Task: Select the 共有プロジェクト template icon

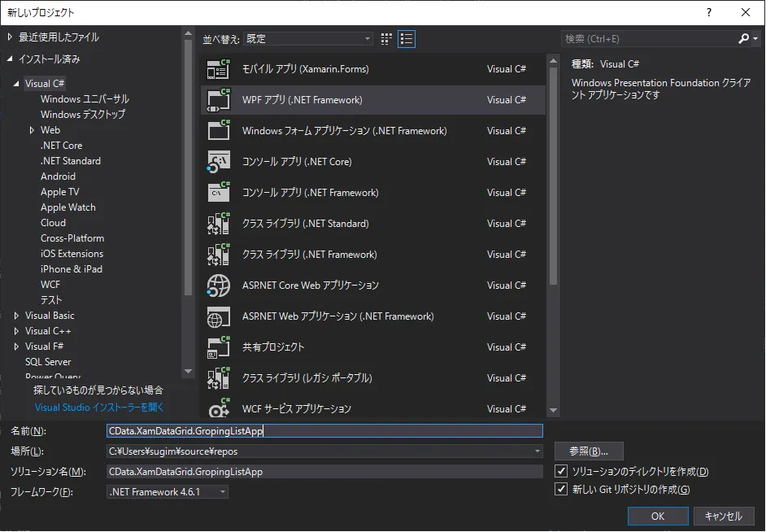Action: pyautogui.click(x=218, y=347)
